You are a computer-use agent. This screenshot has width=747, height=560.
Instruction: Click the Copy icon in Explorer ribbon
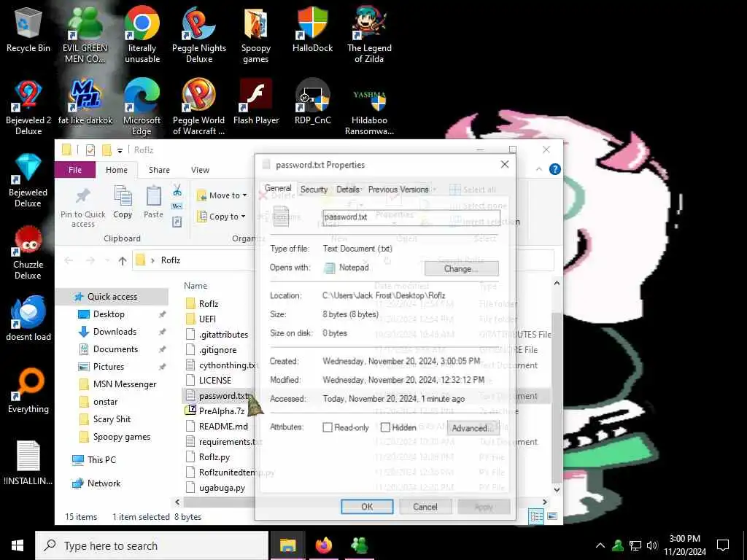[x=123, y=203]
